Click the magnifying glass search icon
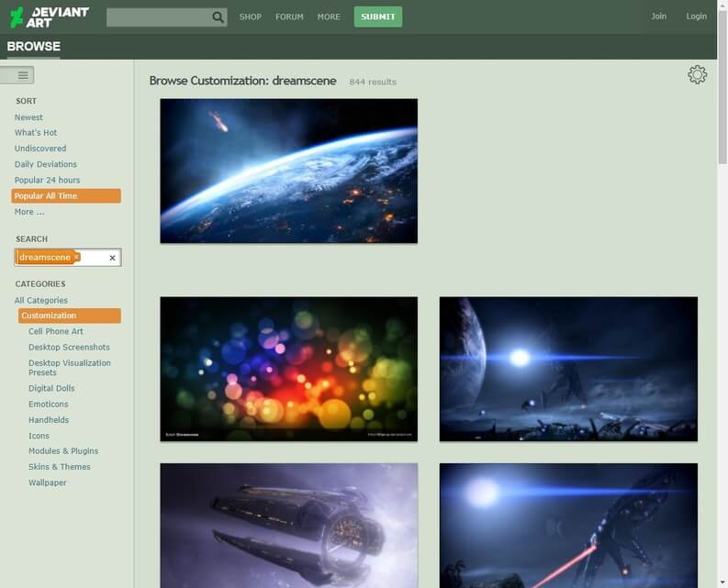 (x=218, y=17)
